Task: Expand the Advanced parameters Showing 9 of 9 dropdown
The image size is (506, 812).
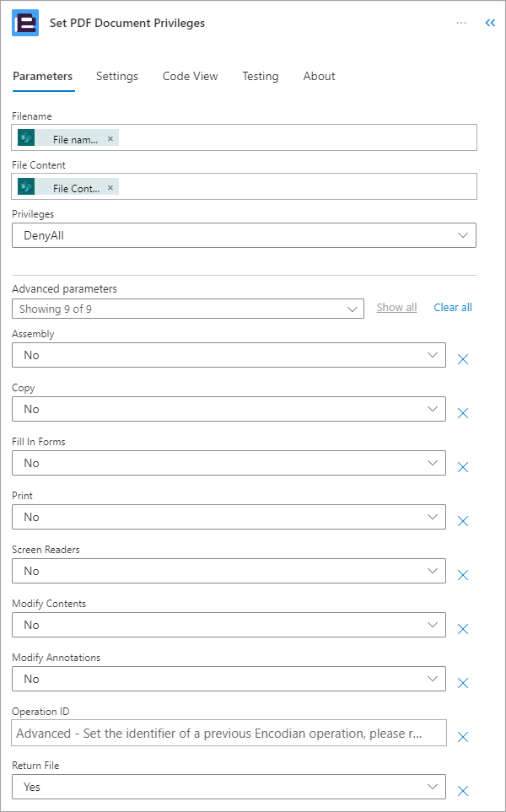Action: point(188,309)
